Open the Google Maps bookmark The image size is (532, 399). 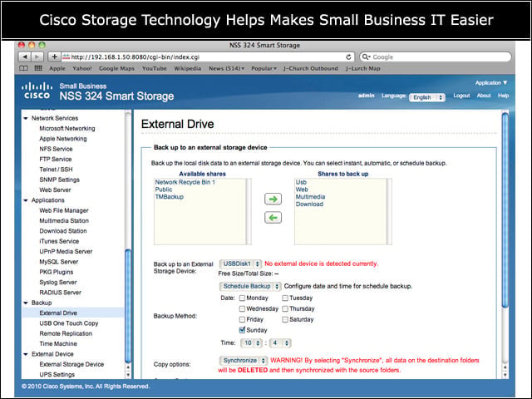pos(116,68)
